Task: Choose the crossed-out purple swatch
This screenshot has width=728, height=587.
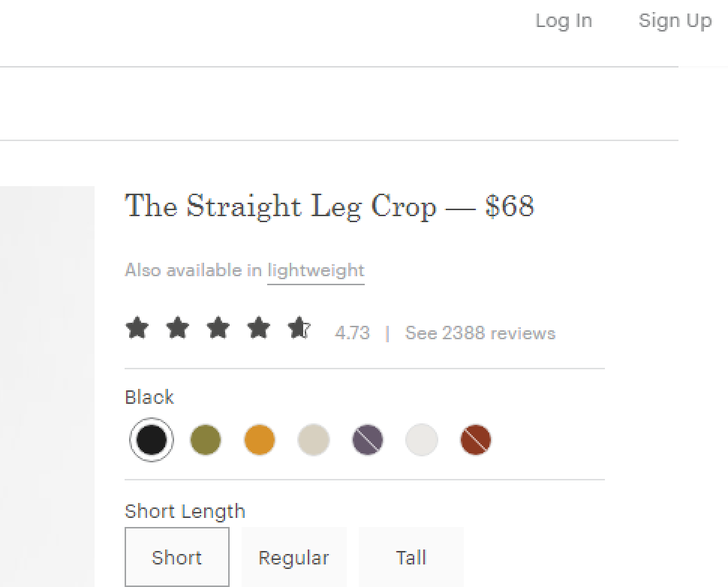Action: tap(368, 440)
